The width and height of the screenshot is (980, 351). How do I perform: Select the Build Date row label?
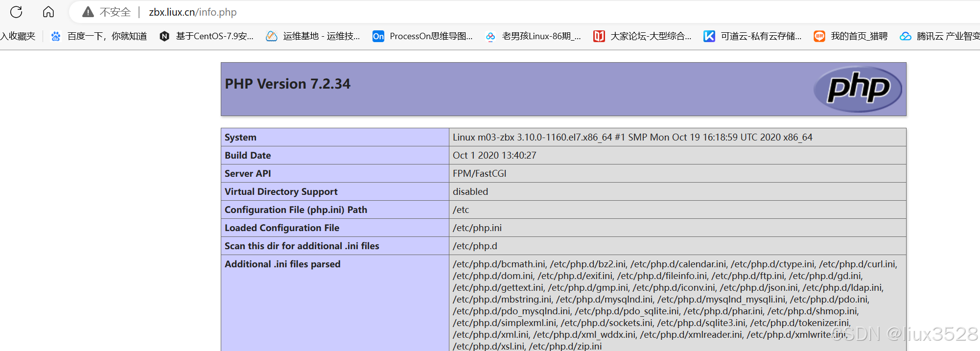coord(248,156)
